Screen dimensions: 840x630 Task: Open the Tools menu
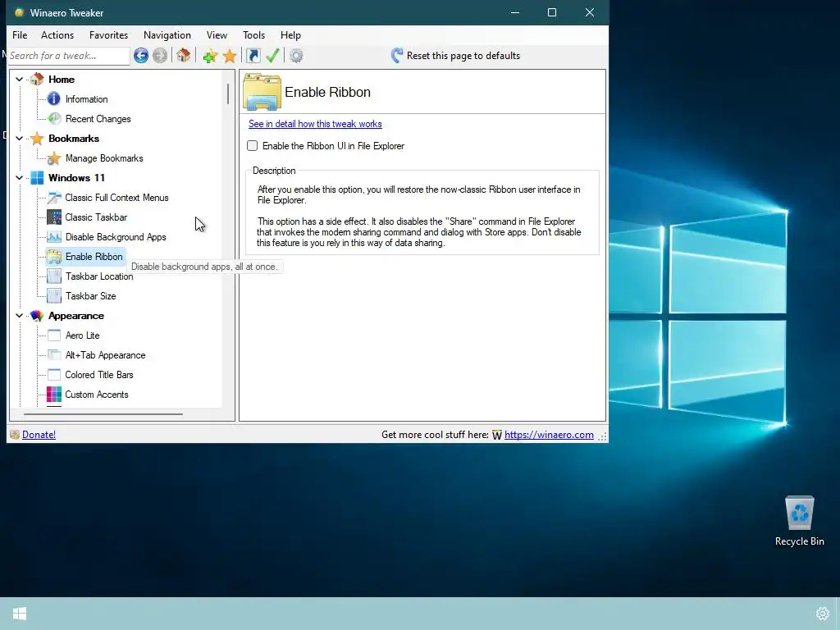[x=254, y=34]
